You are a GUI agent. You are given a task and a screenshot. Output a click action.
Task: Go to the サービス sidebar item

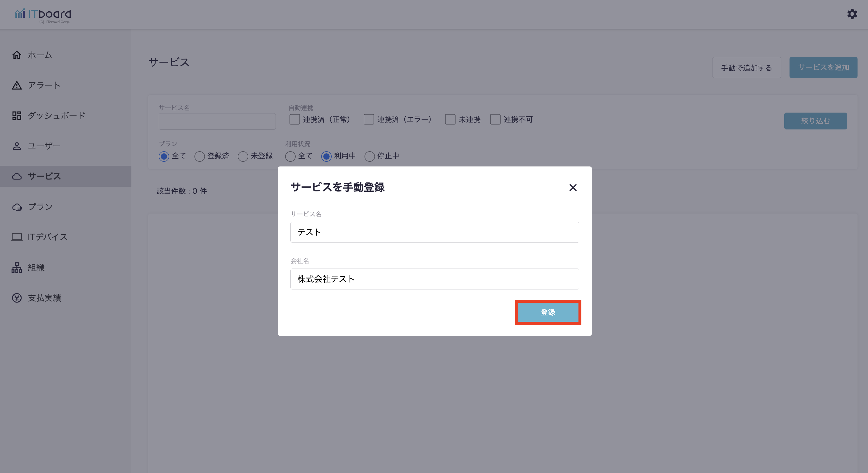(44, 176)
